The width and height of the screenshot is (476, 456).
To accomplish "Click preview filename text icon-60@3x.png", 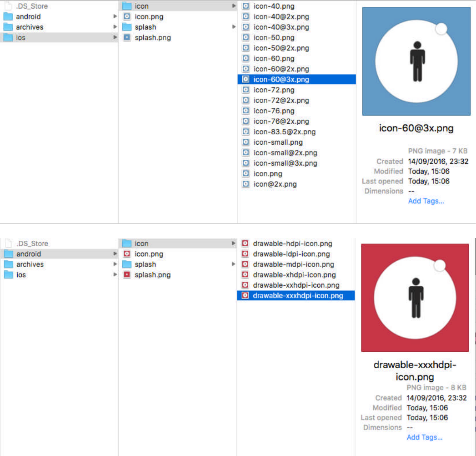I will pos(416,128).
